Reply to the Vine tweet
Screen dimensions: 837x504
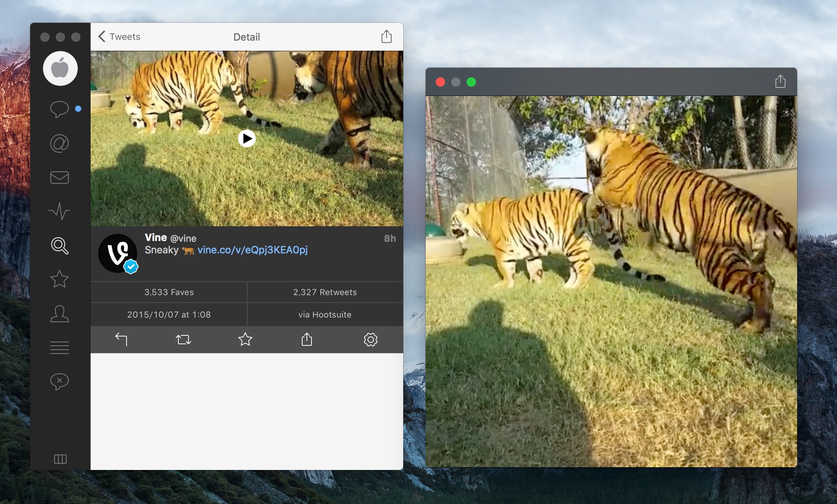pos(121,340)
